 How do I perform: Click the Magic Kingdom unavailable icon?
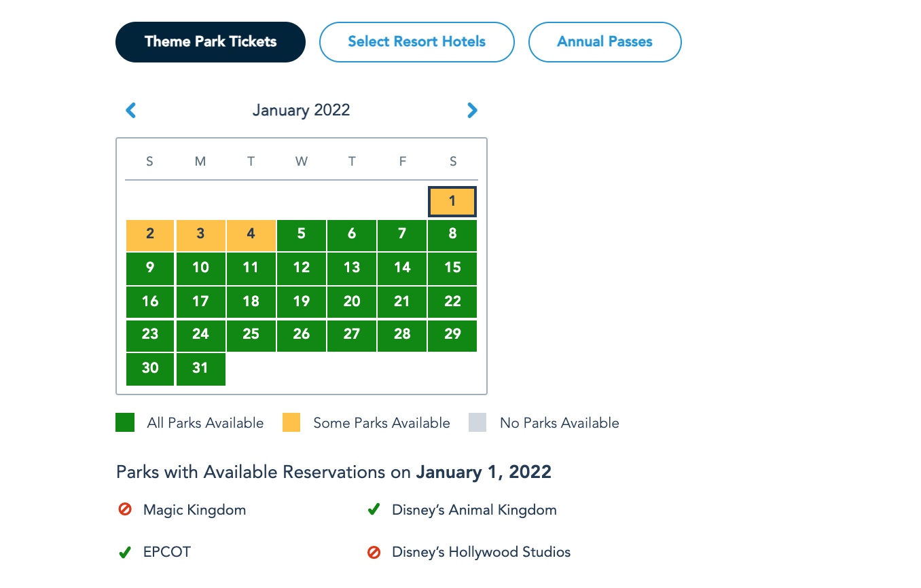coord(125,509)
